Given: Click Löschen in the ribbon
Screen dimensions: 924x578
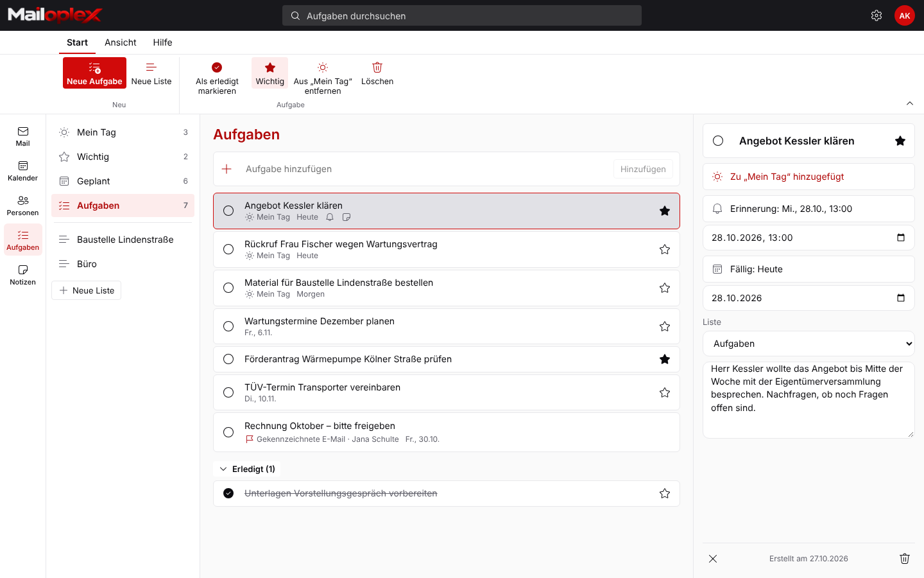Looking at the screenshot, I should [377, 73].
